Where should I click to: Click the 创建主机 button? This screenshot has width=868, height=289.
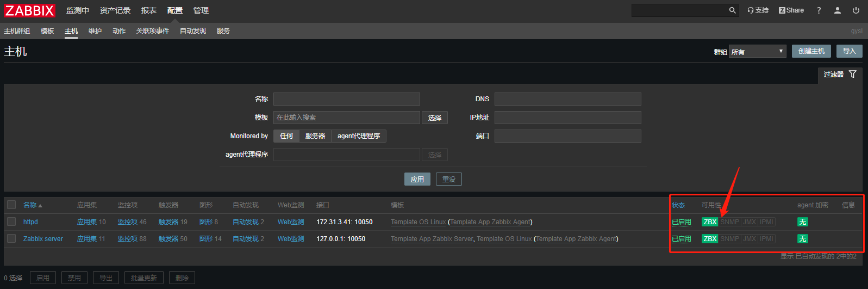pos(811,51)
